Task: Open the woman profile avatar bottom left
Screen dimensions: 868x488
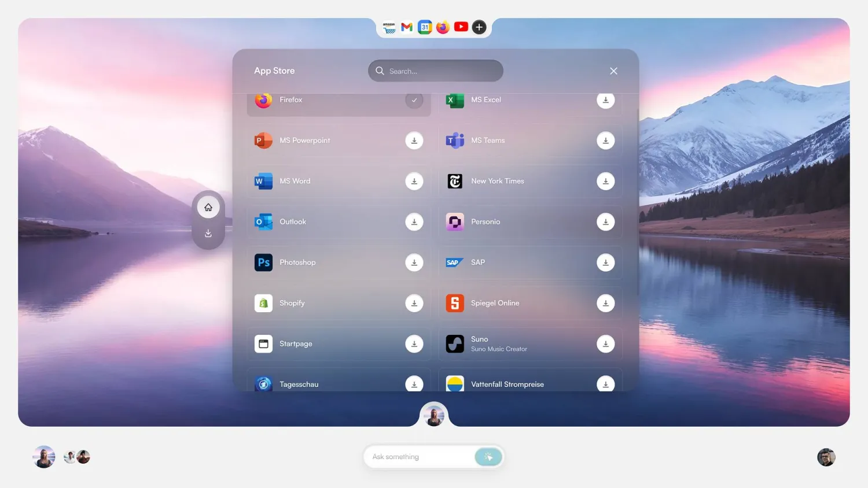Action: pyautogui.click(x=44, y=457)
